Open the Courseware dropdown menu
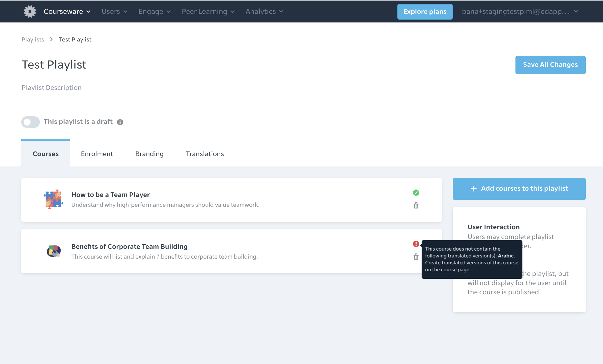The width and height of the screenshot is (603, 364). point(67,12)
